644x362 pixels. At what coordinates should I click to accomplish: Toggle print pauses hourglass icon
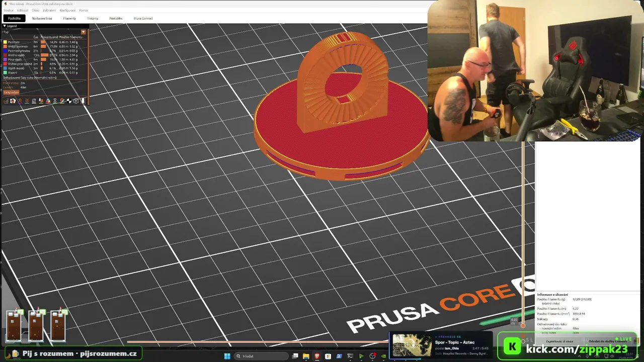[x=55, y=101]
